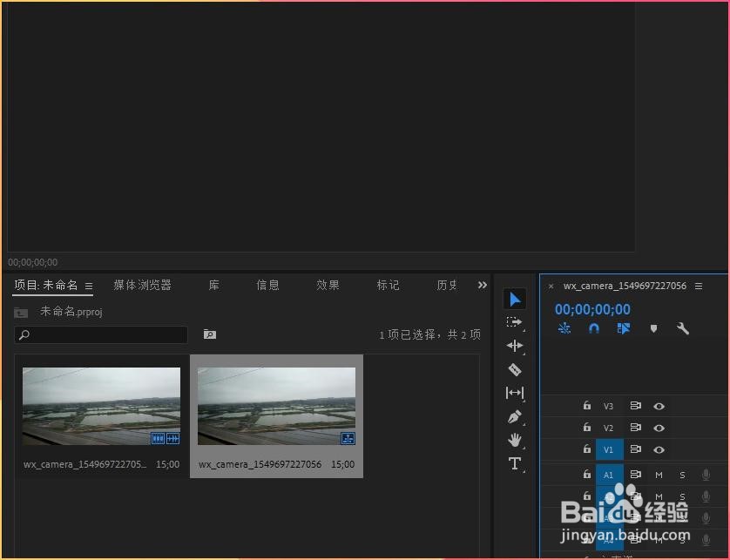Switch to the 效果 tab
Screen dimensions: 730x560
point(328,285)
